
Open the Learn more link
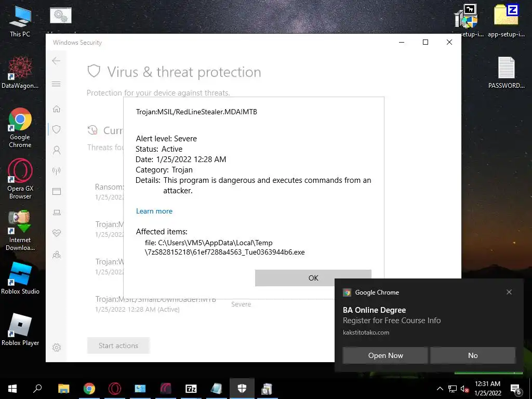(154, 211)
